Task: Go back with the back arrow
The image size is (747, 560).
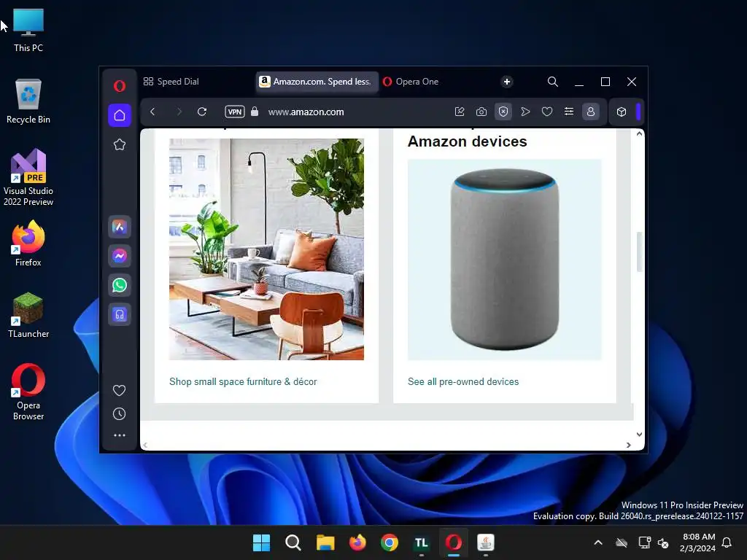Action: pos(152,112)
